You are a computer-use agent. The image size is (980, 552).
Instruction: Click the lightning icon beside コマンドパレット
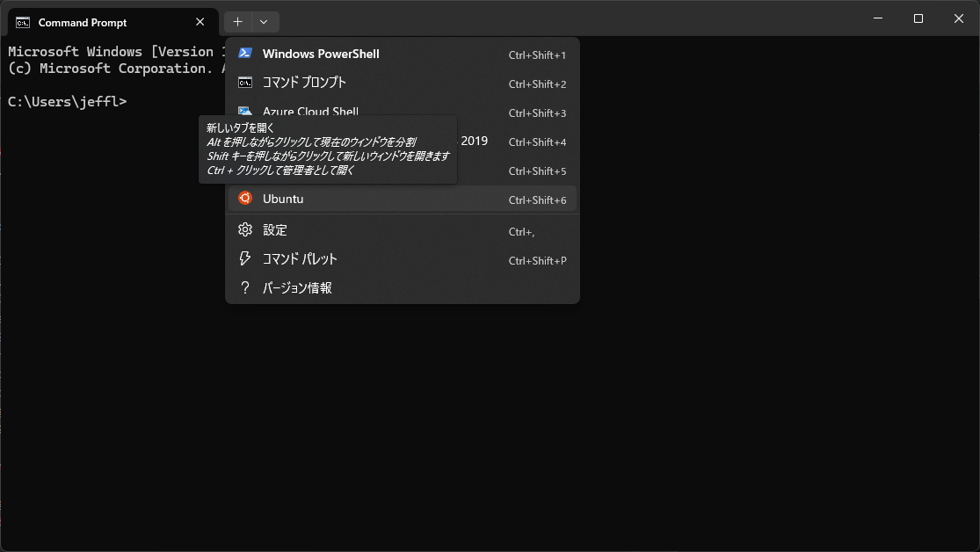click(244, 258)
